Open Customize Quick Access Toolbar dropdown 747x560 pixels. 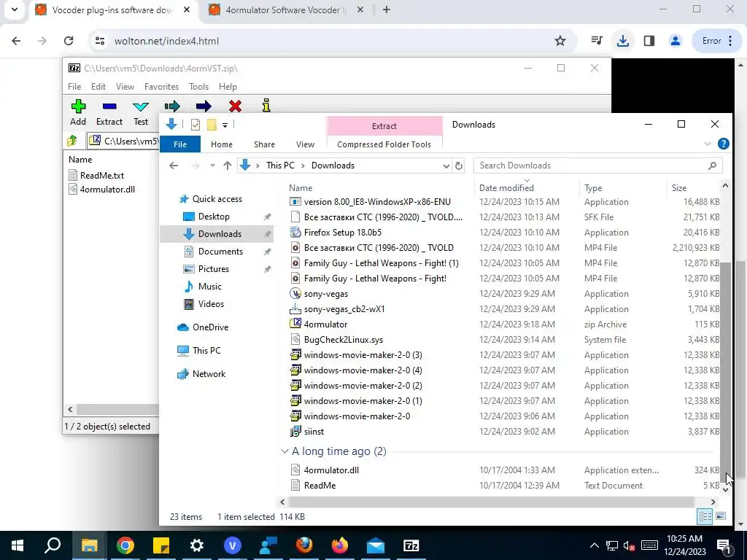[x=225, y=125]
